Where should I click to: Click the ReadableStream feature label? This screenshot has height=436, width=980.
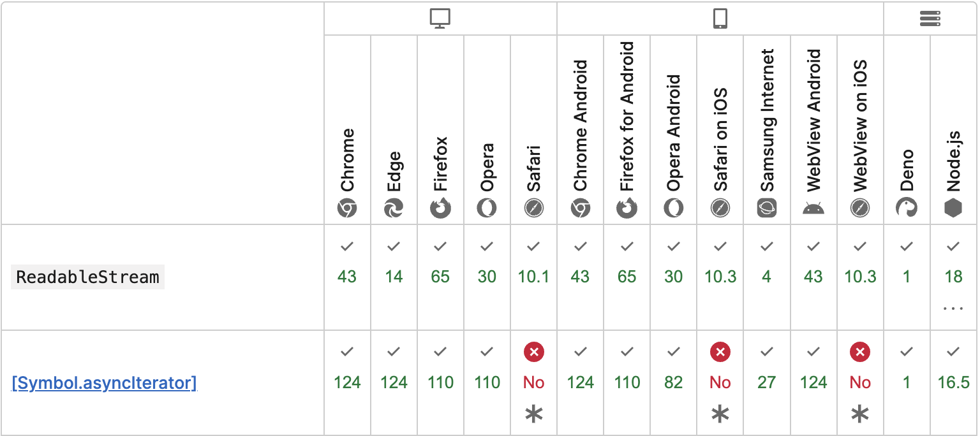(x=87, y=277)
